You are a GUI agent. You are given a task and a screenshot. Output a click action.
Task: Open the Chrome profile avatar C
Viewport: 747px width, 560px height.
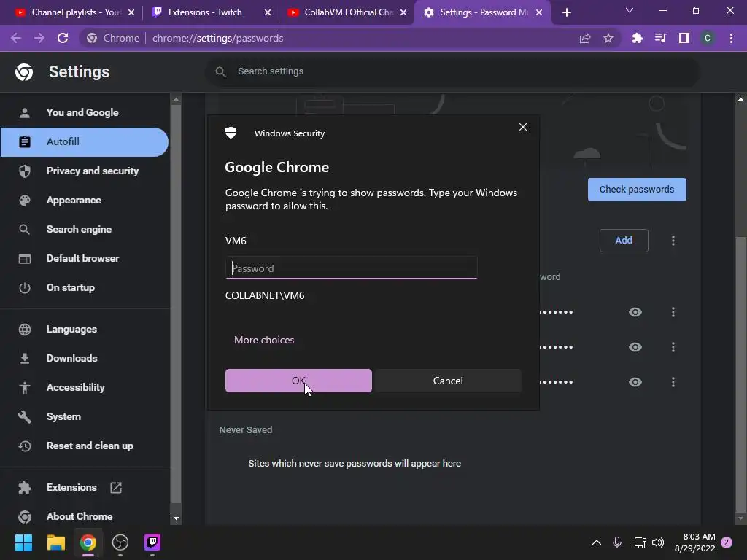707,38
